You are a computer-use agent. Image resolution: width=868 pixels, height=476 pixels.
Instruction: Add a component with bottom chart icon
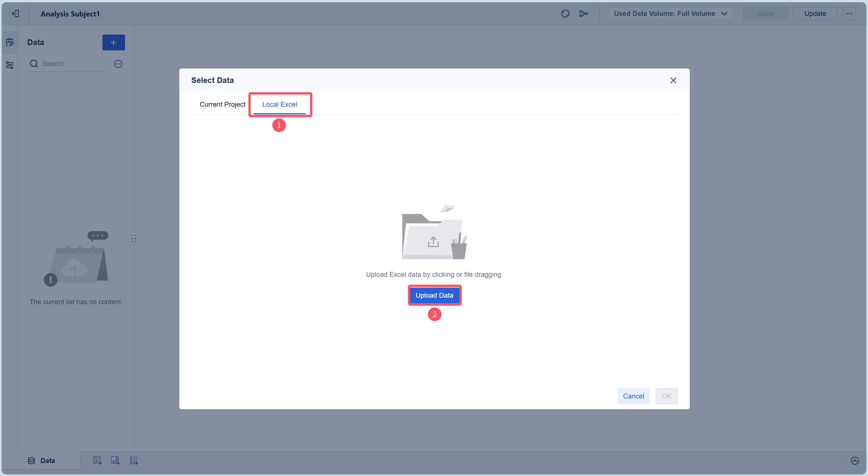[x=97, y=460]
